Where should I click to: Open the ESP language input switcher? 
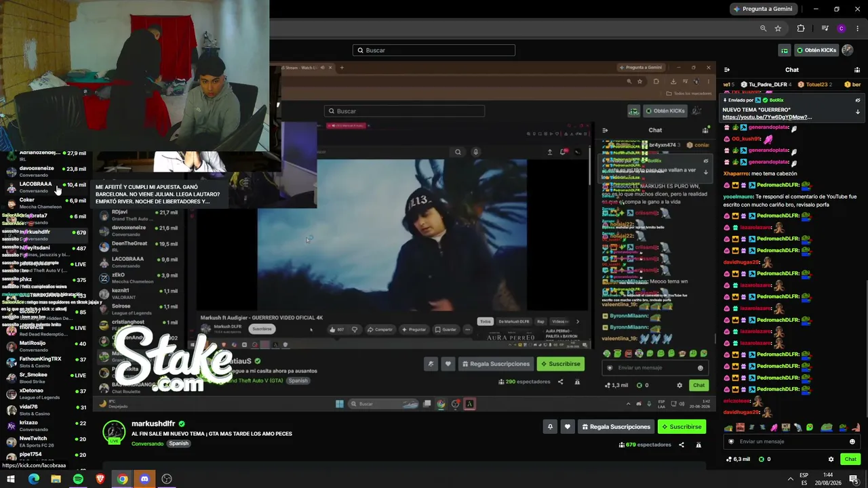pos(804,479)
